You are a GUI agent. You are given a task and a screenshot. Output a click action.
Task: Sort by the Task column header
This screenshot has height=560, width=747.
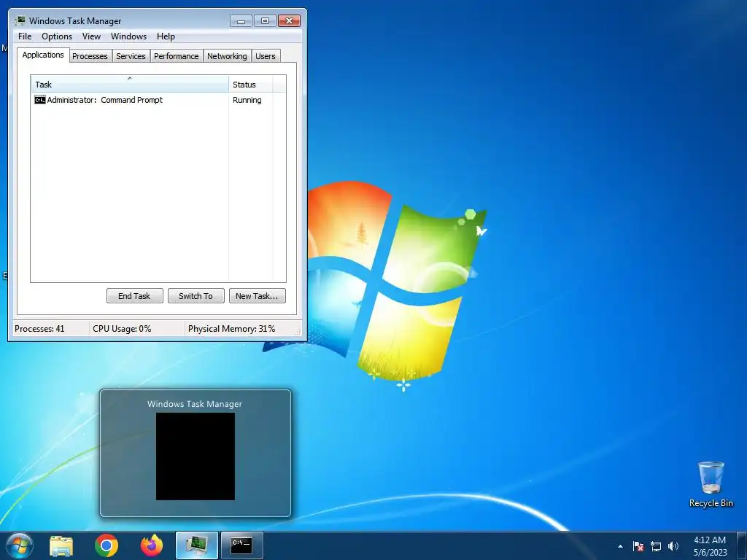point(130,85)
